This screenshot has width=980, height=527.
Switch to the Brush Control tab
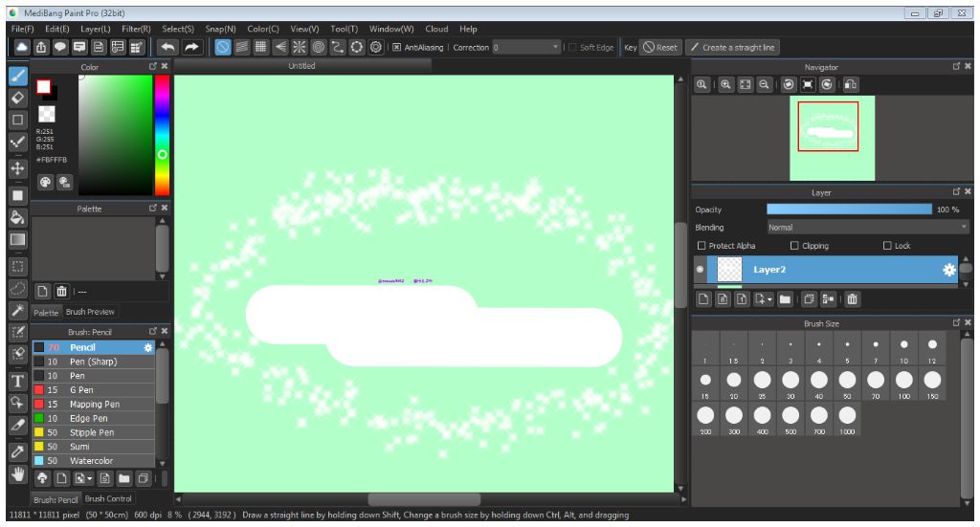[x=107, y=498]
